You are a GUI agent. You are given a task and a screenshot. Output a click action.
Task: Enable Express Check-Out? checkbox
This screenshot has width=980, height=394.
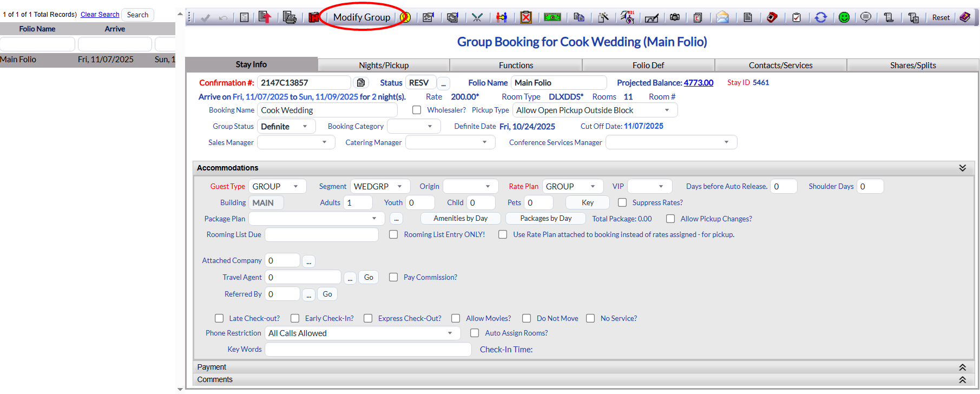[x=368, y=318]
